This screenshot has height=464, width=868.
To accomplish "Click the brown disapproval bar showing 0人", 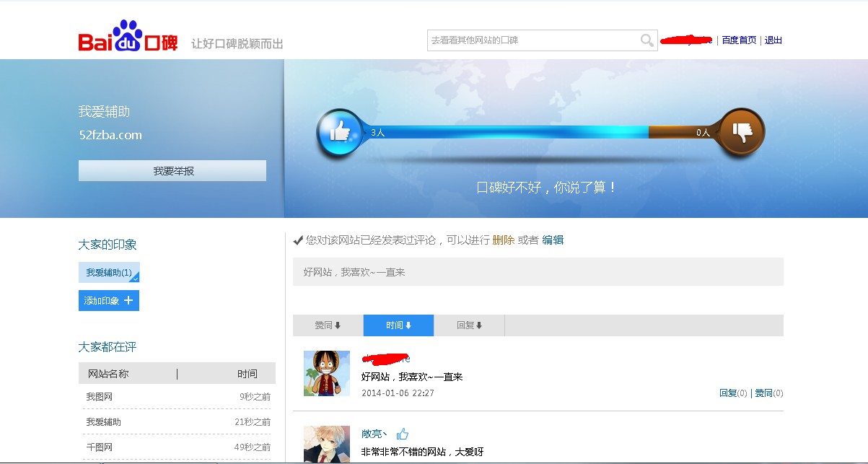I will point(684,133).
